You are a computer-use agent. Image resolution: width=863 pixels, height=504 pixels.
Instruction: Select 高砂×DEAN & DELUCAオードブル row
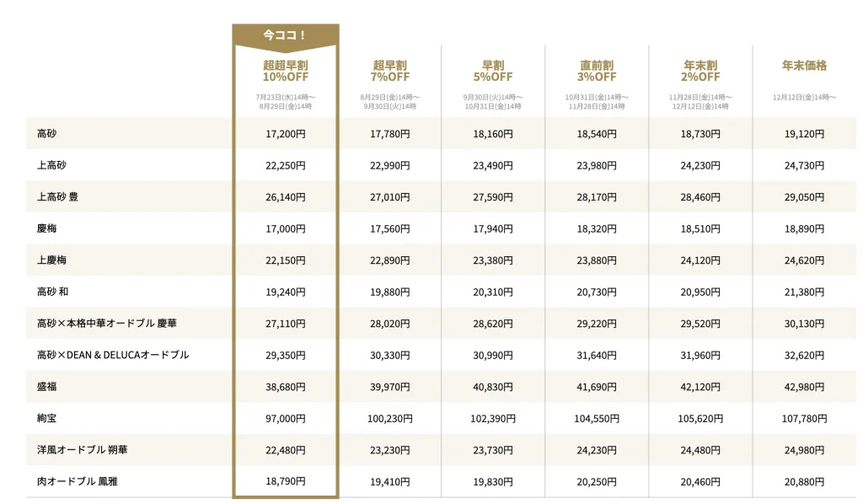[x=113, y=355]
